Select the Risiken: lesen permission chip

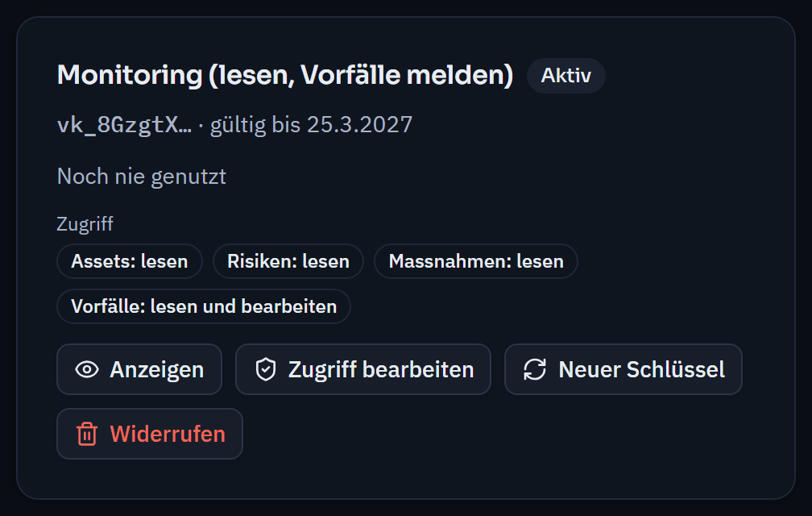pos(288,261)
